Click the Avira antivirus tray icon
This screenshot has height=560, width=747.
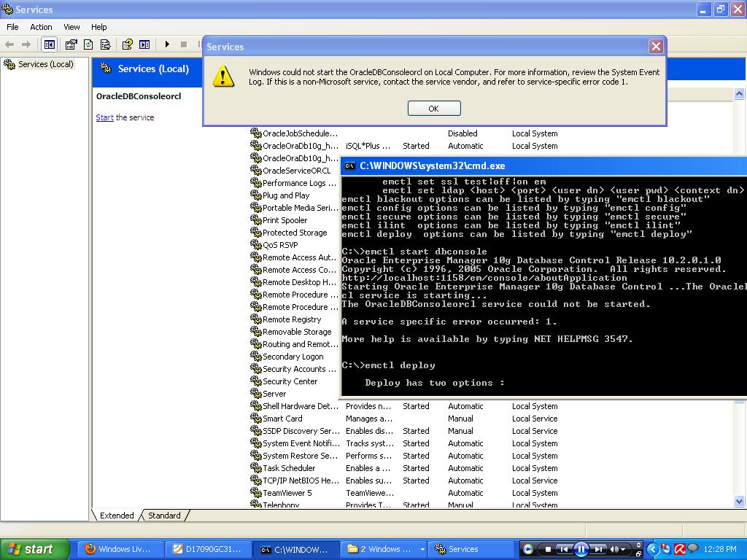(x=679, y=549)
